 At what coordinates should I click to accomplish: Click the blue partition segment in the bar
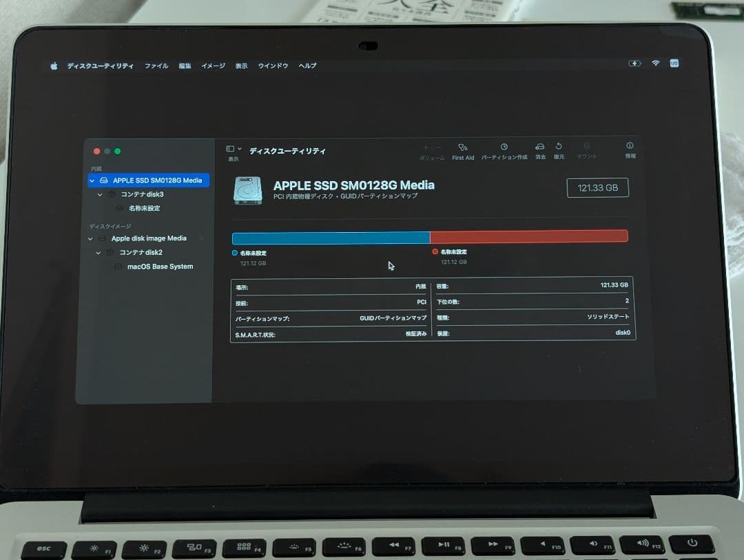331,236
